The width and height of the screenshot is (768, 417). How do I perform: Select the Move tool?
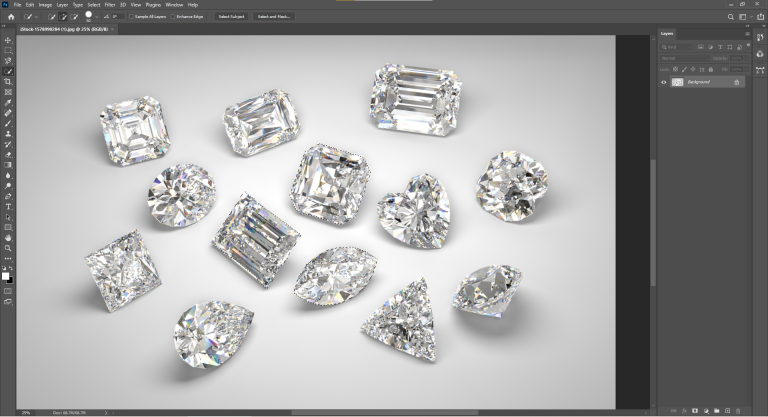click(8, 39)
